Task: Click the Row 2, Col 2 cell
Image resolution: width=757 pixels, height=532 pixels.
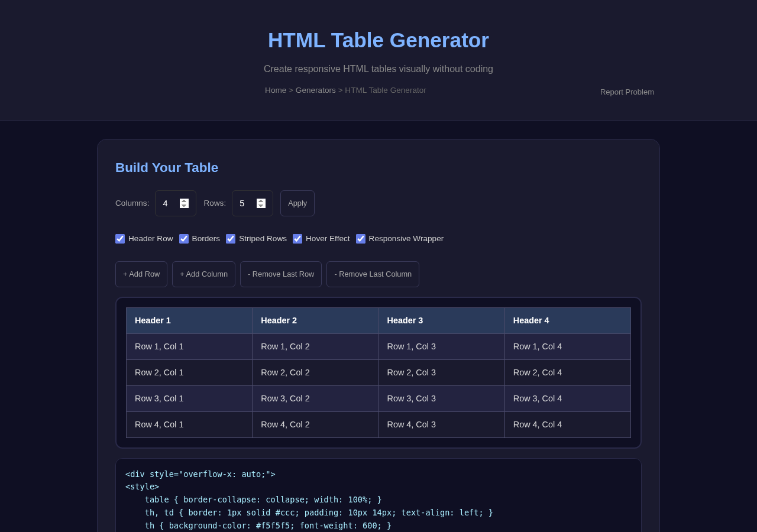Action: tap(315, 372)
